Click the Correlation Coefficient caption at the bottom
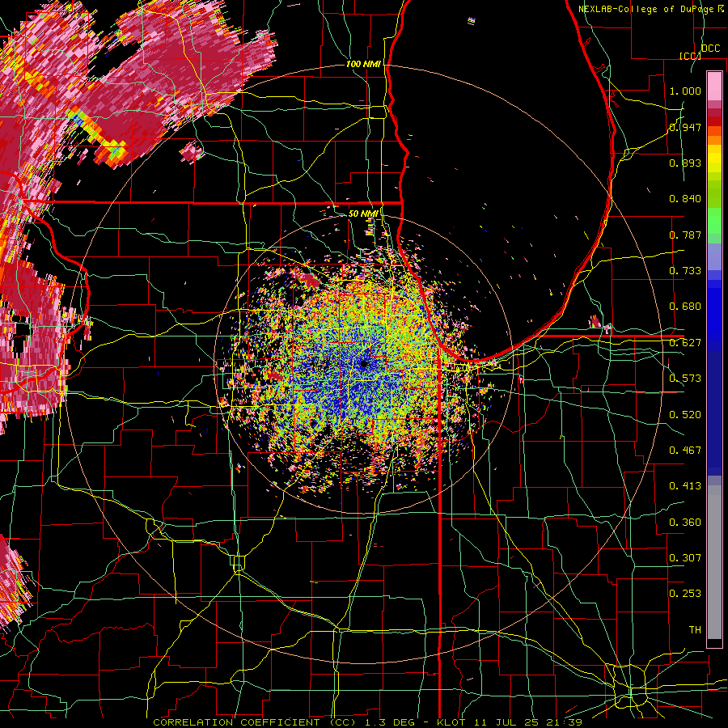 point(367,722)
